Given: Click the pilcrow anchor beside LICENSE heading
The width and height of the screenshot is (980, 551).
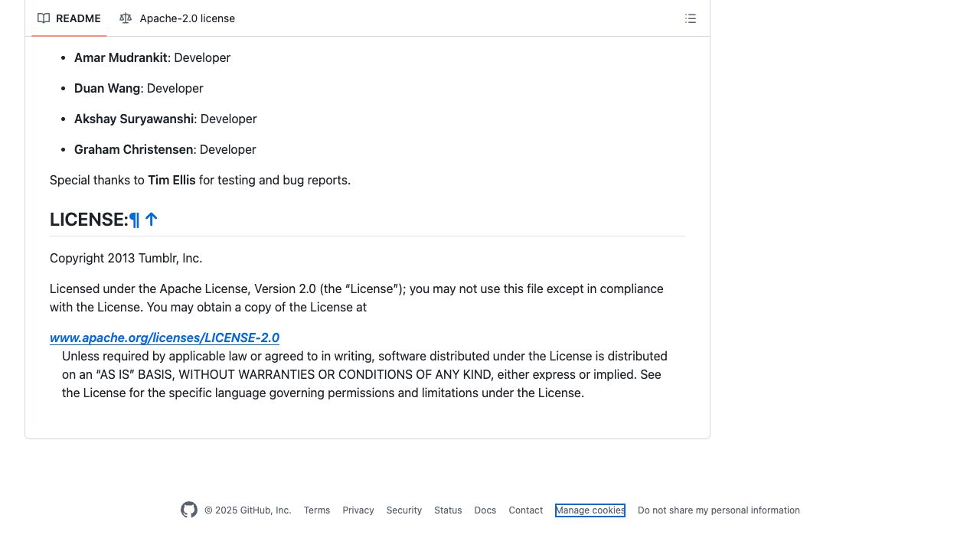Looking at the screenshot, I should tap(135, 220).
